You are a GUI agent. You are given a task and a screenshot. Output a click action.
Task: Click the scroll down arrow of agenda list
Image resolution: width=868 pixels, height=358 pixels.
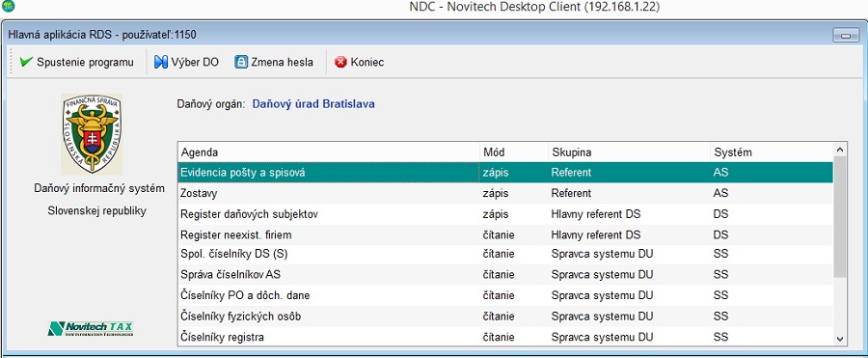tap(840, 338)
